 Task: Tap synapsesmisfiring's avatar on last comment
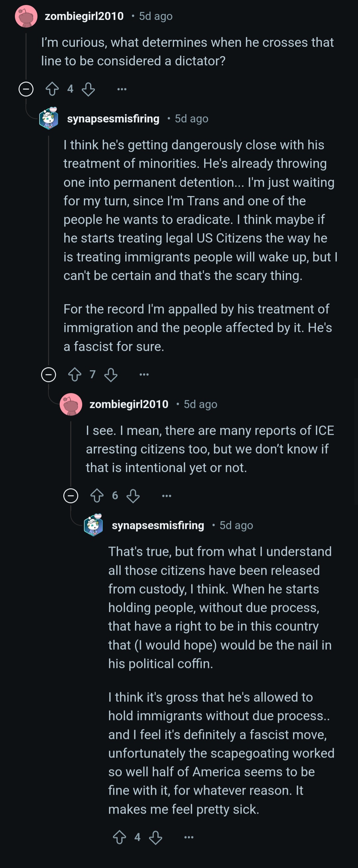click(93, 525)
